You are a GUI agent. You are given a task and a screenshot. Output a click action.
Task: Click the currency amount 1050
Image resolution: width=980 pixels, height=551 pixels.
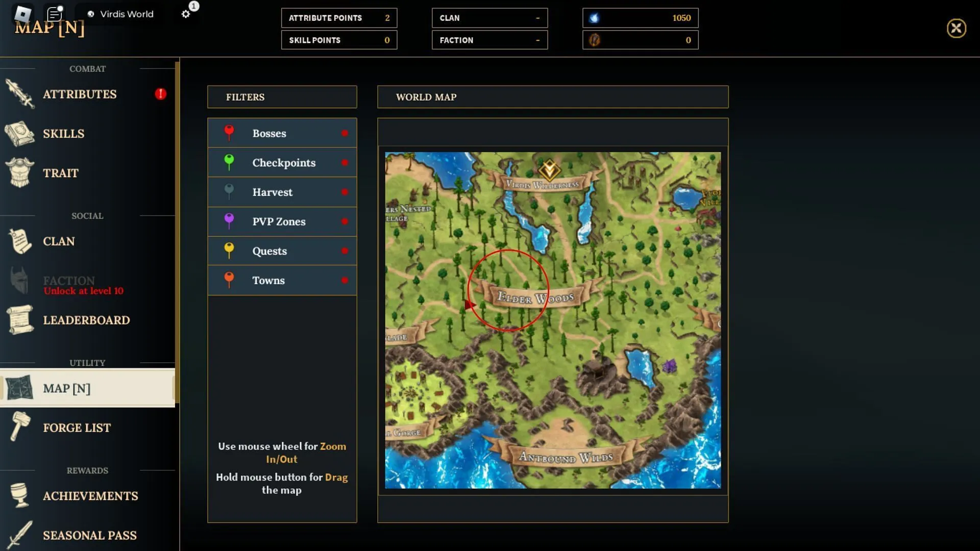[x=682, y=17]
